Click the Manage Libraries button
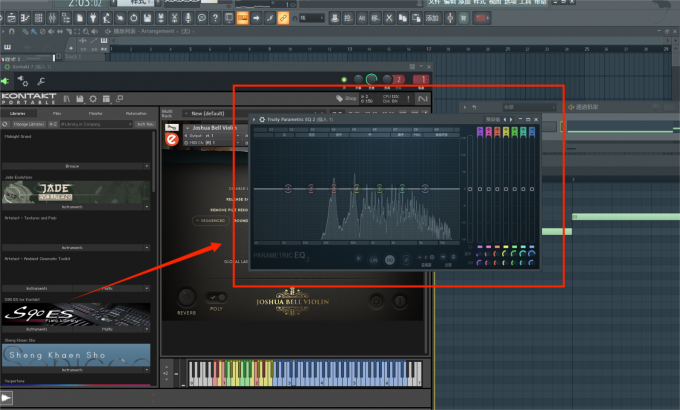The width and height of the screenshot is (680, 410). [x=28, y=124]
